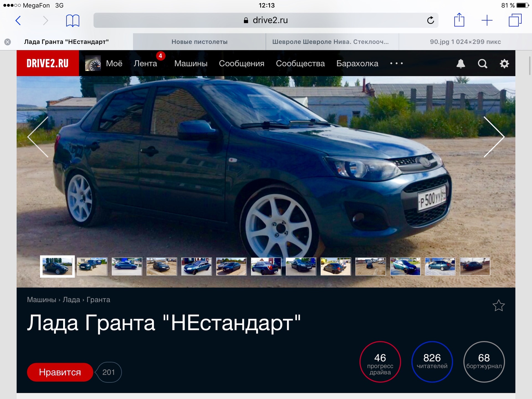This screenshot has width=532, height=399.
Task: Open the Моё menu item
Action: tap(114, 63)
